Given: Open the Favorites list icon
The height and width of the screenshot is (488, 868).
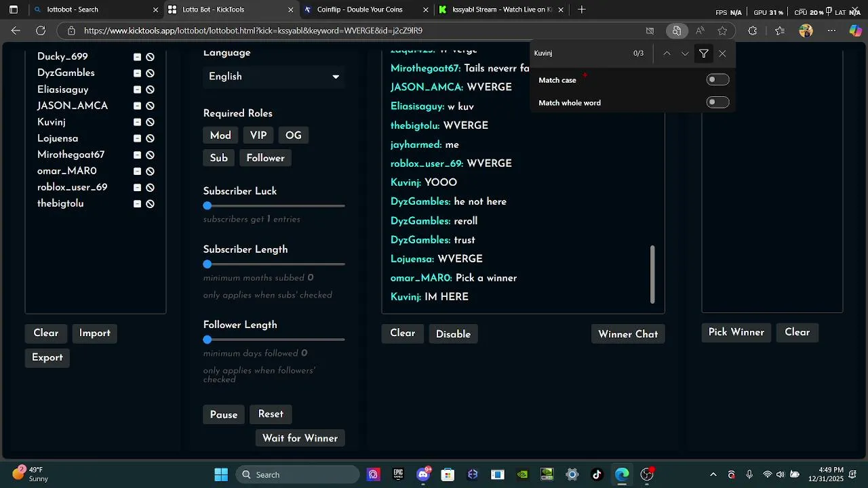Looking at the screenshot, I should [x=780, y=30].
